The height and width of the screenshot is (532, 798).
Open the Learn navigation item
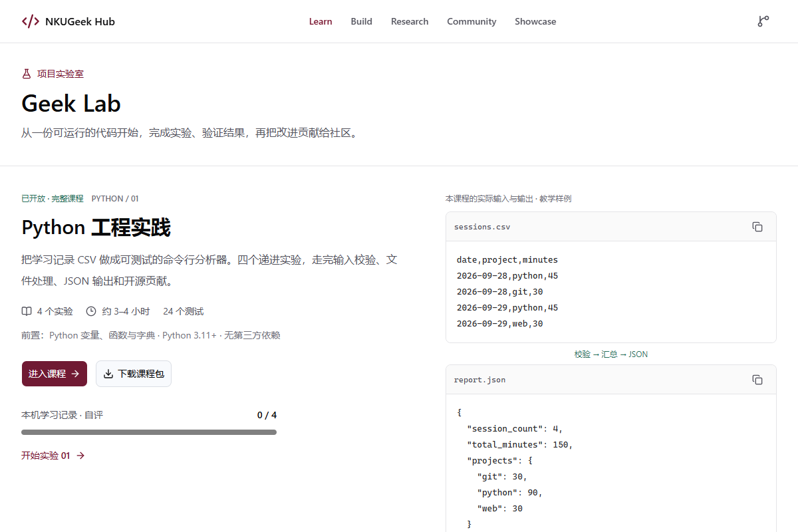pyautogui.click(x=321, y=21)
